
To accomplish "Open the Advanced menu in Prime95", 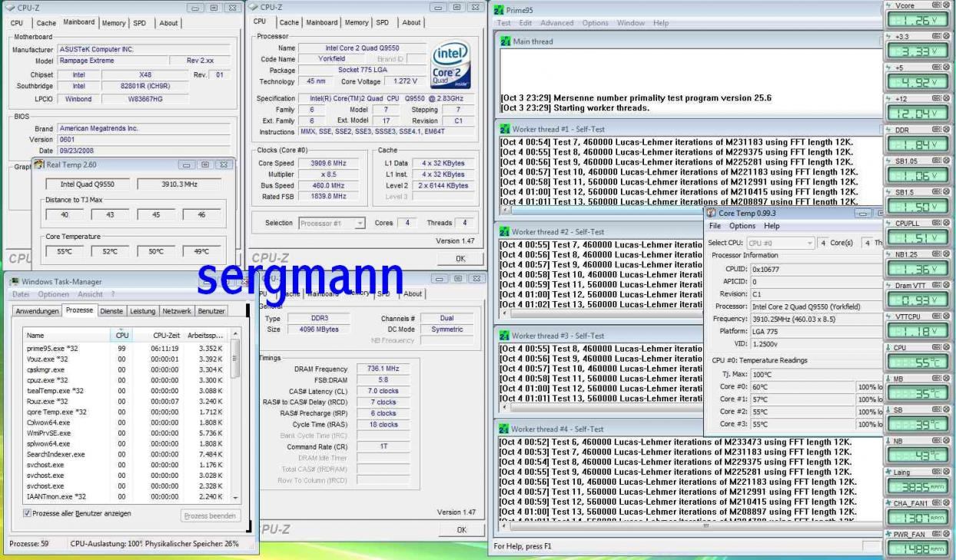I will click(556, 23).
